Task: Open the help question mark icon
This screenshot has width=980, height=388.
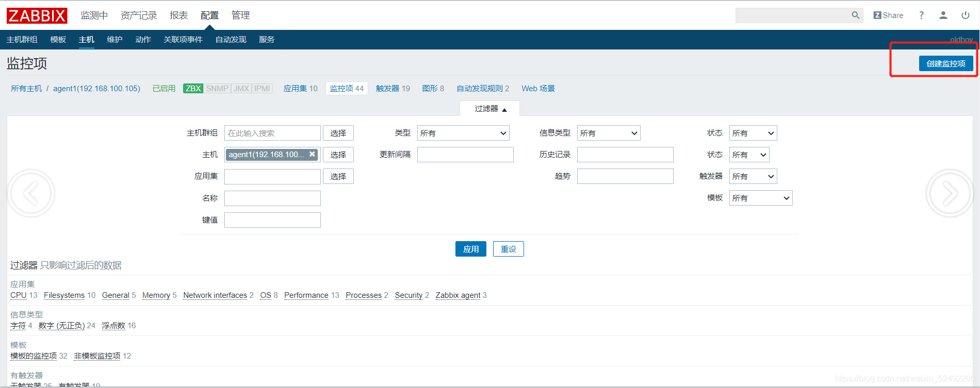Action: click(921, 15)
